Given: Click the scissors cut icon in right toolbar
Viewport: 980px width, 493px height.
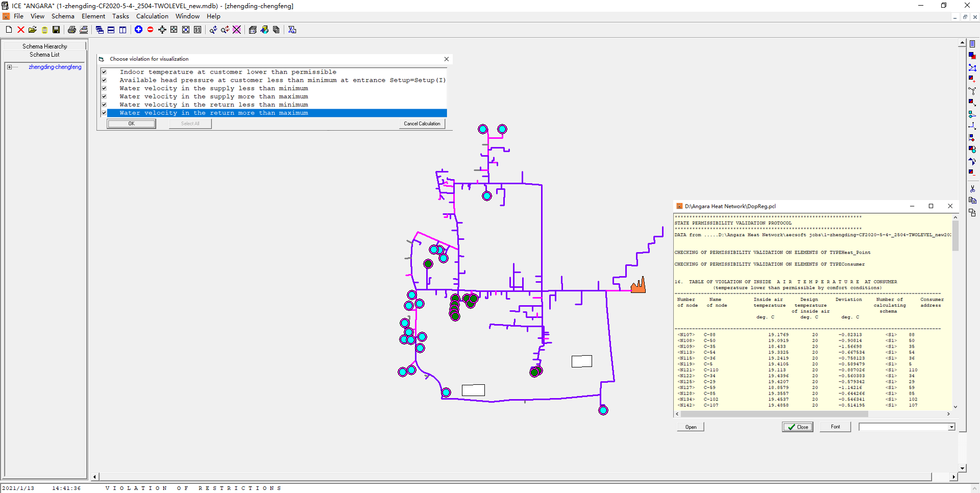Looking at the screenshot, I should pyautogui.click(x=972, y=189).
